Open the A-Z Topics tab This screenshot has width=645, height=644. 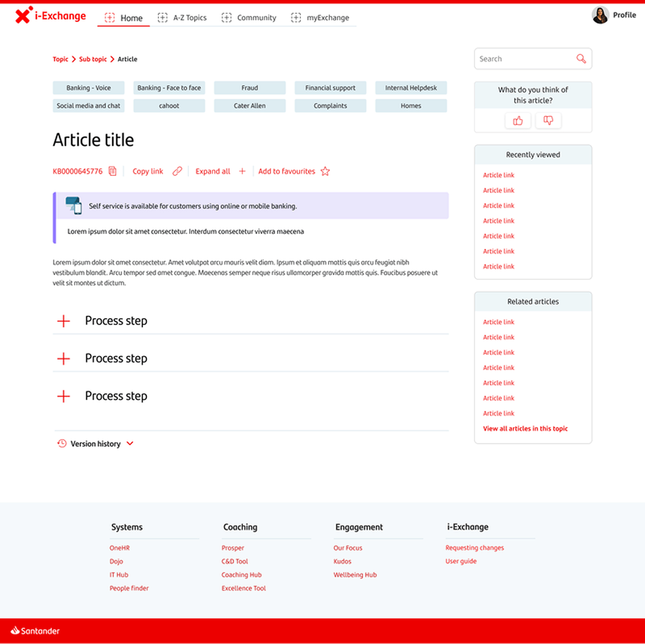(182, 17)
